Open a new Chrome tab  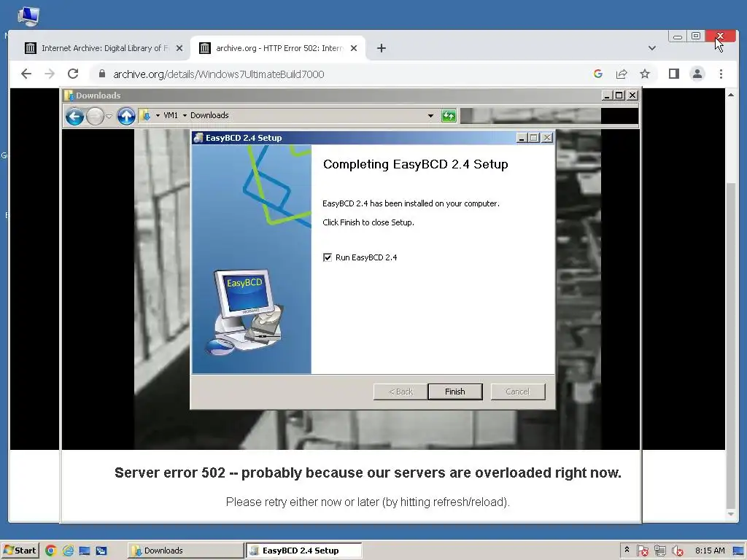point(381,48)
